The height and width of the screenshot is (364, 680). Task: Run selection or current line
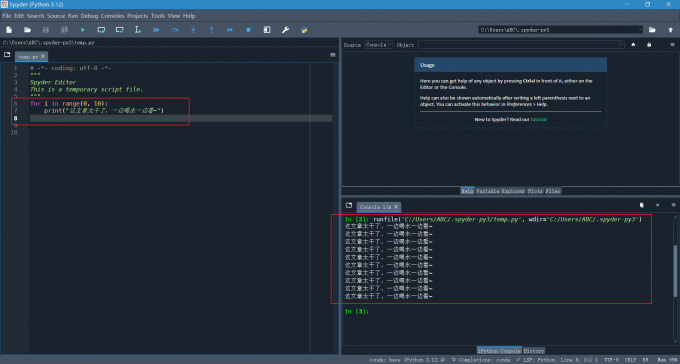[138, 30]
